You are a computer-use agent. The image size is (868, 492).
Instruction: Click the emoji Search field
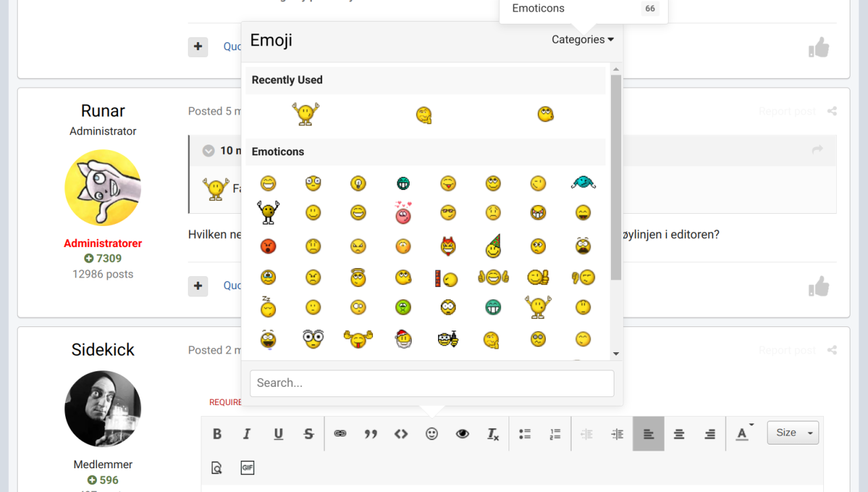[x=432, y=383]
